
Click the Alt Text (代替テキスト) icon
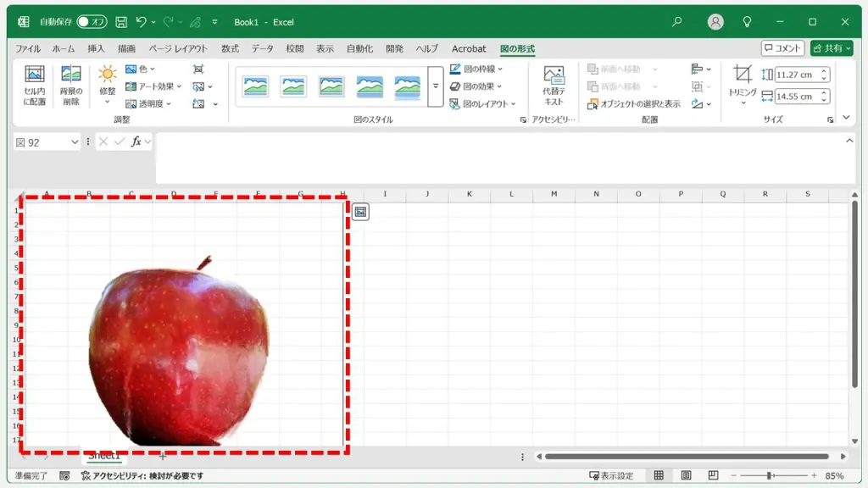553,86
